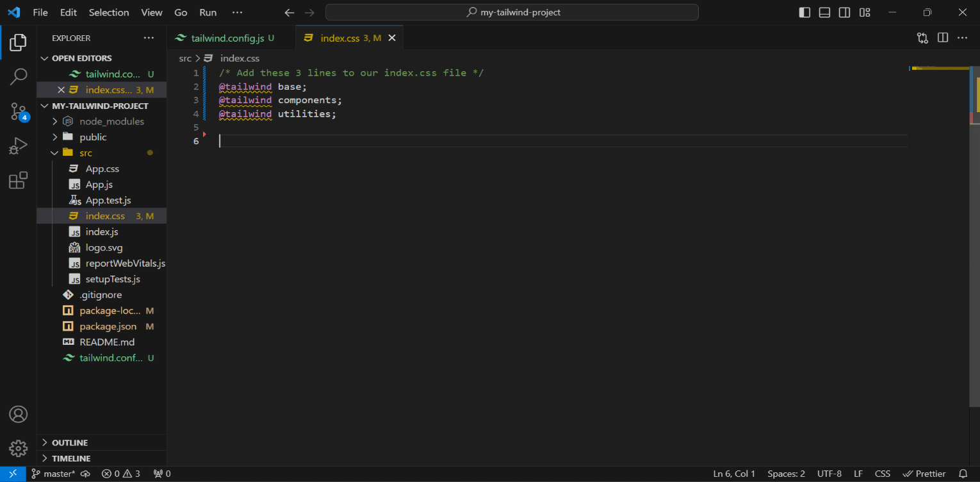980x482 pixels.
Task: Open App.css in the file tree
Action: tap(101, 169)
